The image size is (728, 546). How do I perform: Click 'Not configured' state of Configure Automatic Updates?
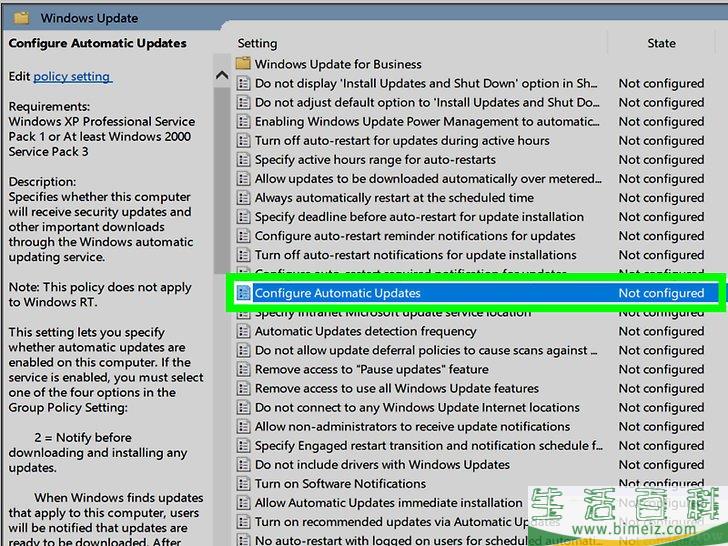[x=661, y=293]
